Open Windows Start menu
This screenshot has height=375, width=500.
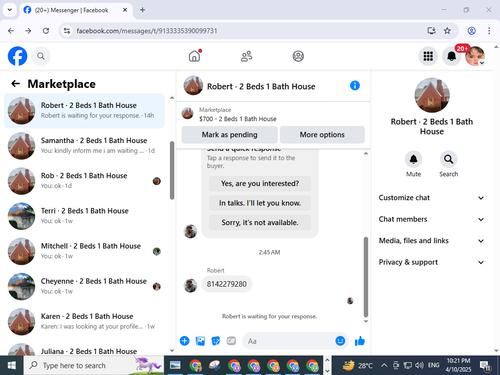[x=12, y=365]
